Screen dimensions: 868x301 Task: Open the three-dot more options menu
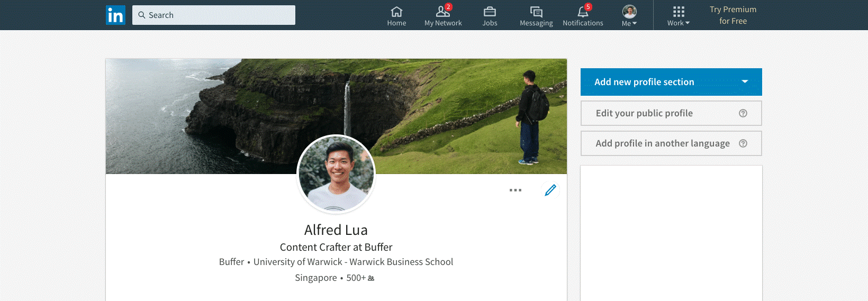coord(516,190)
